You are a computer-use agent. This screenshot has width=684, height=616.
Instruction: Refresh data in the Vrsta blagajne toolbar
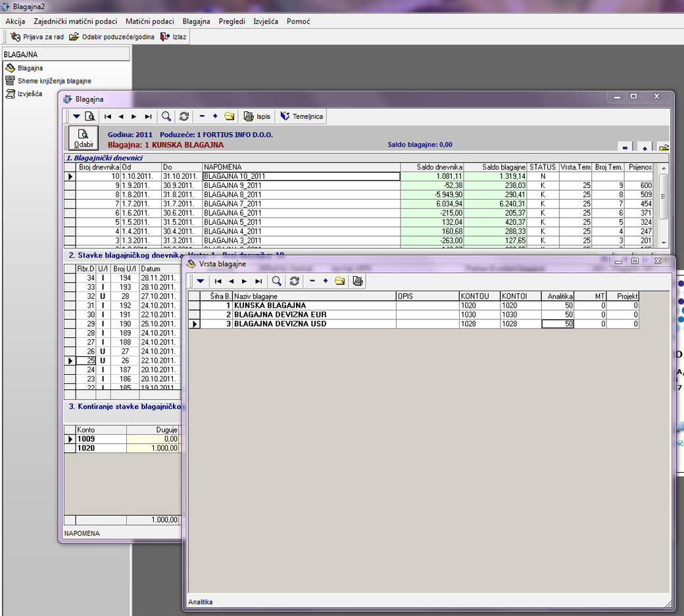(x=295, y=281)
